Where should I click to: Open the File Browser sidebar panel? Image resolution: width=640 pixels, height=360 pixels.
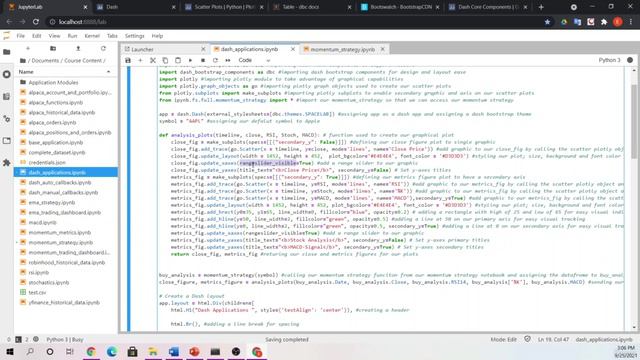(x=7, y=52)
